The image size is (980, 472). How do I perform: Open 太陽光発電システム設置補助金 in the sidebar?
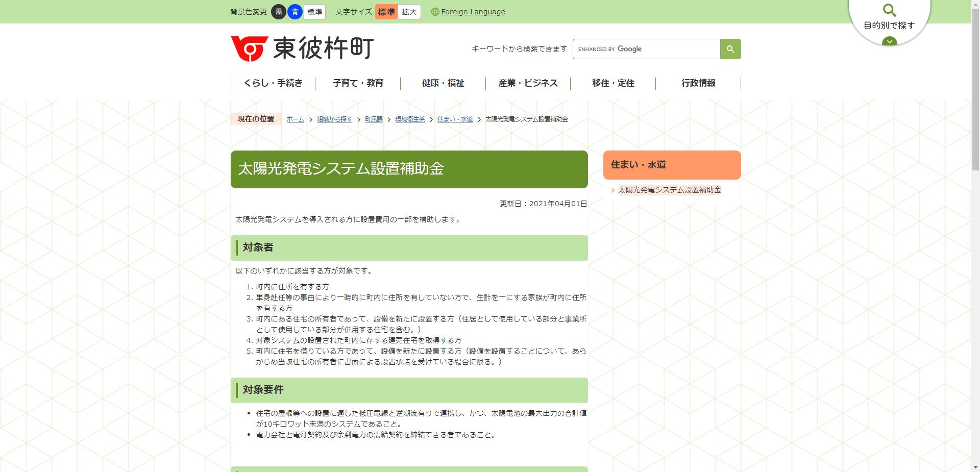click(670, 189)
